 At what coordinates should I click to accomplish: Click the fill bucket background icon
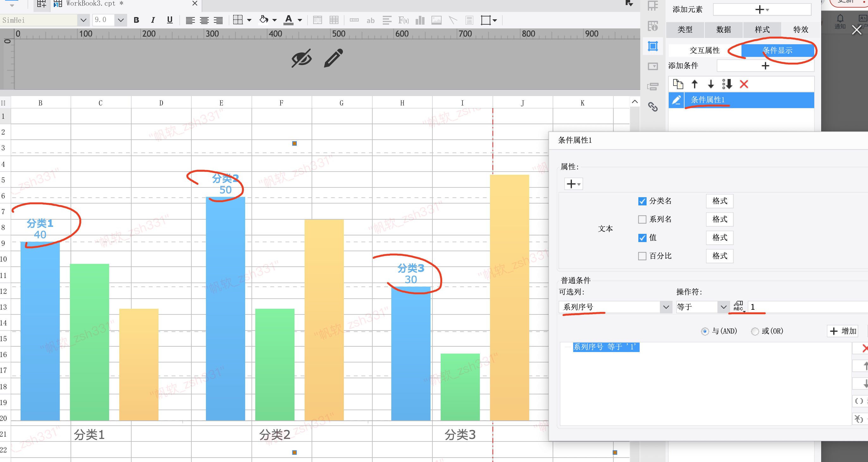[263, 20]
